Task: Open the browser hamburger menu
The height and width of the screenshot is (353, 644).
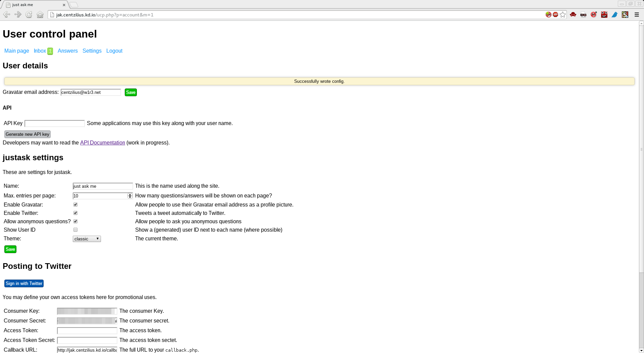Action: point(636,15)
